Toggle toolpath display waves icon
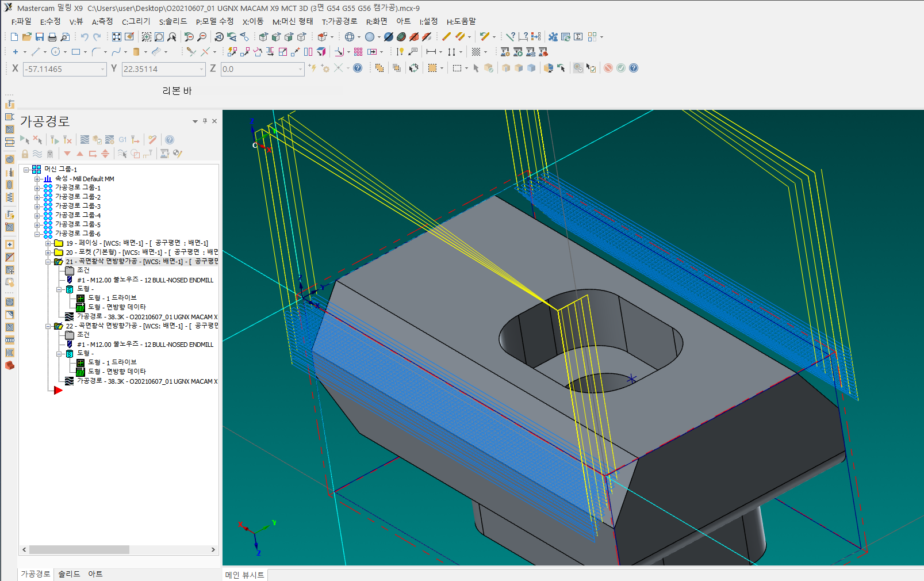The image size is (924, 581). [x=37, y=154]
